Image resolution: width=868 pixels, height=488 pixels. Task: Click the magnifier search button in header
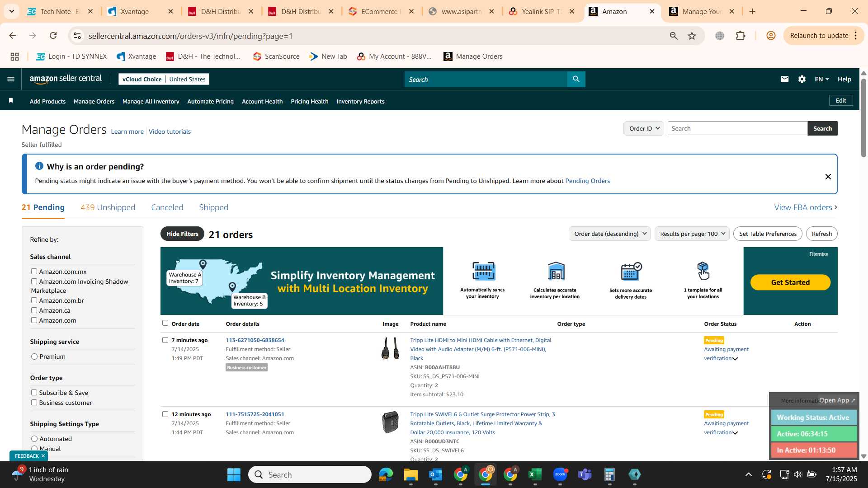pyautogui.click(x=576, y=79)
